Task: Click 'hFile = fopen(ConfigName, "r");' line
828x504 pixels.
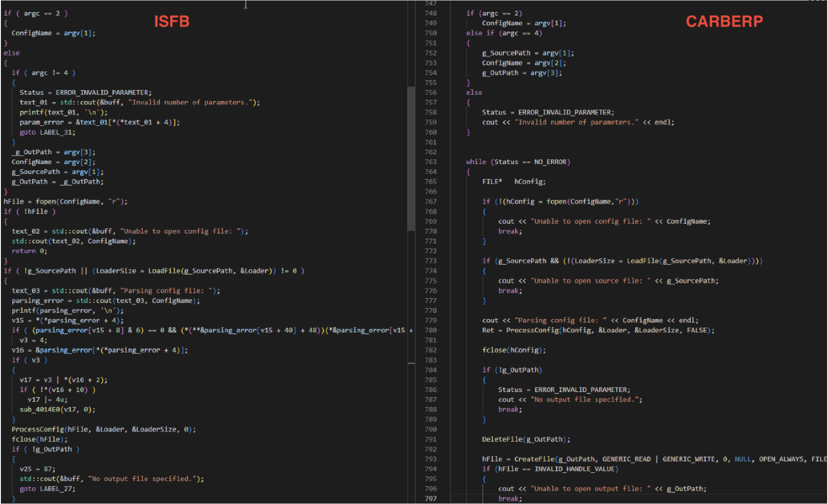Action: click(x=66, y=202)
